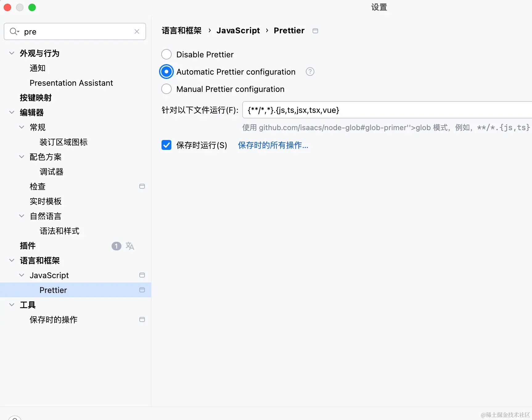Click the translation icon on the 插件 row

coord(130,246)
